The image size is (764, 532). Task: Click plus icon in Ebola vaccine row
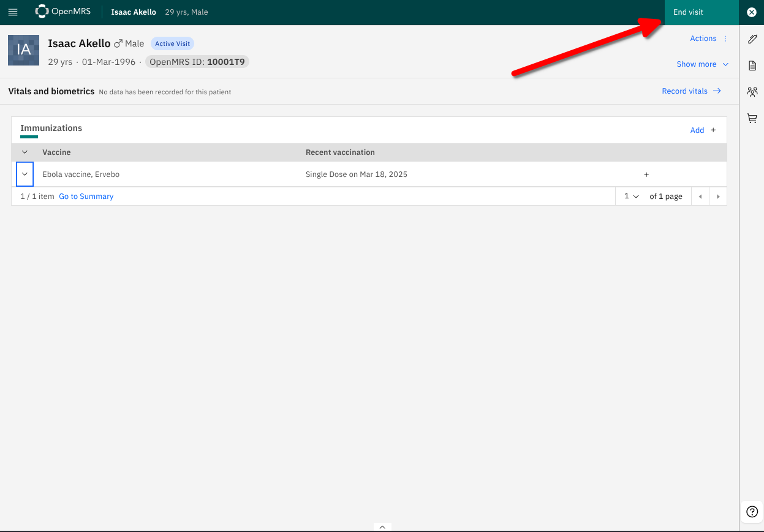click(x=646, y=174)
